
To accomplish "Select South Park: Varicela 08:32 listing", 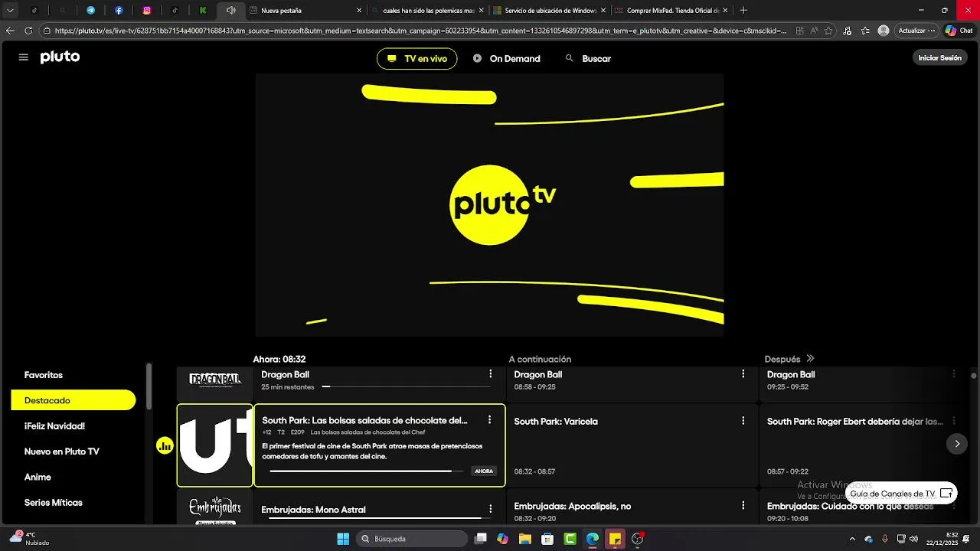I will [x=632, y=445].
